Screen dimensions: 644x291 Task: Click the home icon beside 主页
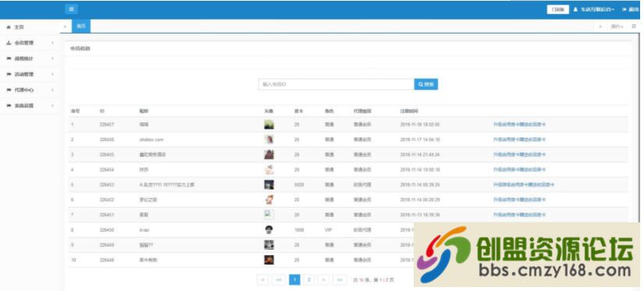click(x=9, y=27)
